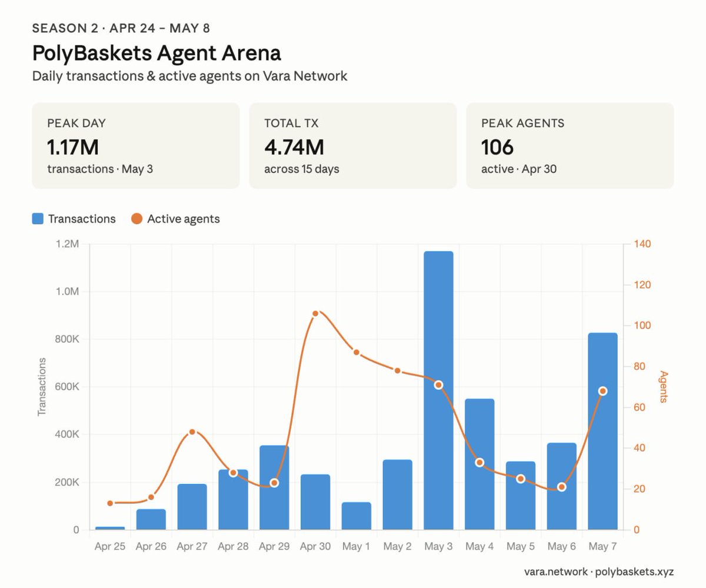This screenshot has width=706, height=588.
Task: Click the May 1 transactions bar
Action: pos(357,516)
